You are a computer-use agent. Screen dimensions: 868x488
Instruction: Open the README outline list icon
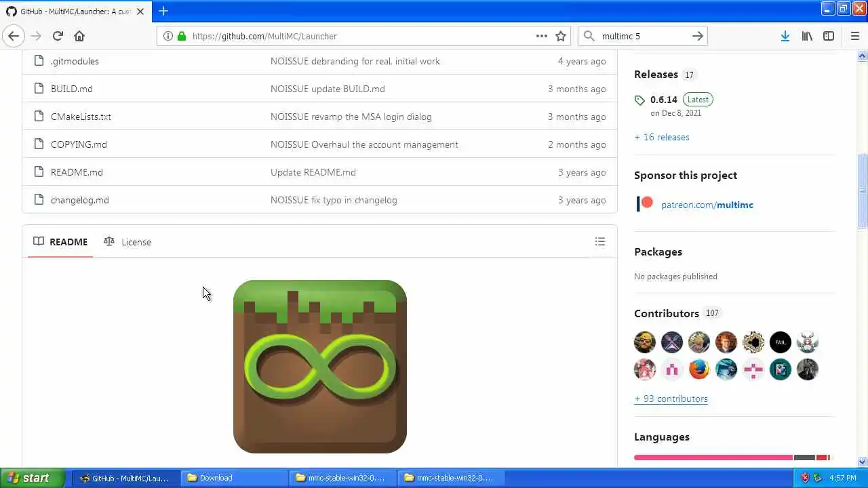(x=599, y=241)
